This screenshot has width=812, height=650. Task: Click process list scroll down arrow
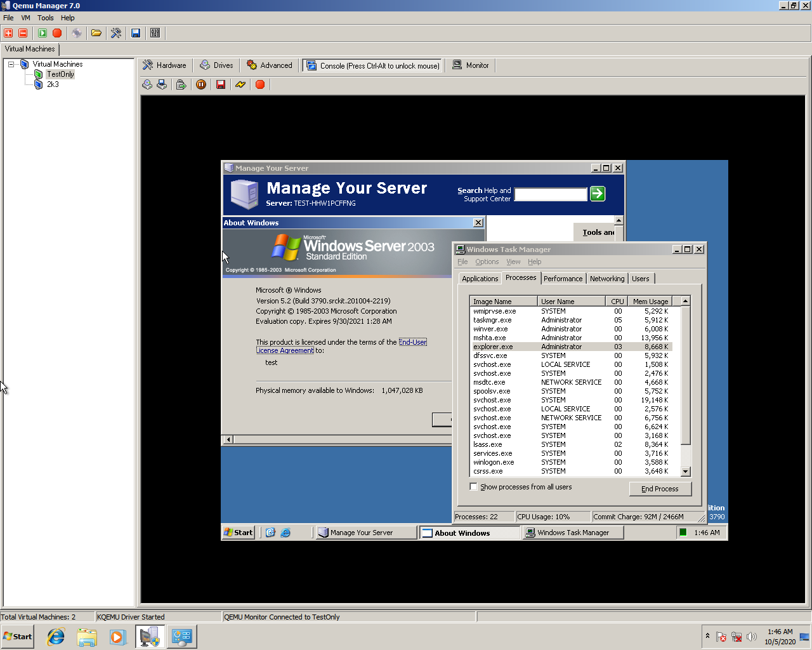[685, 472]
